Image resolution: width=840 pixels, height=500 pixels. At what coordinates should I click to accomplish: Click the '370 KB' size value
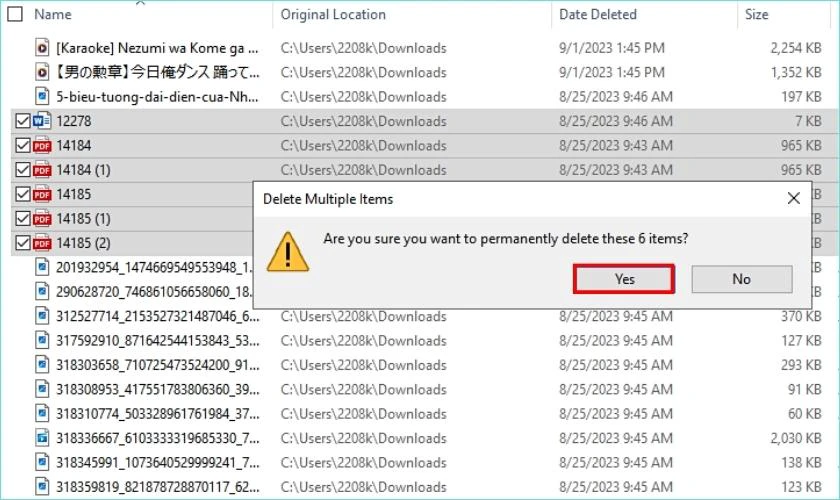pos(801,316)
